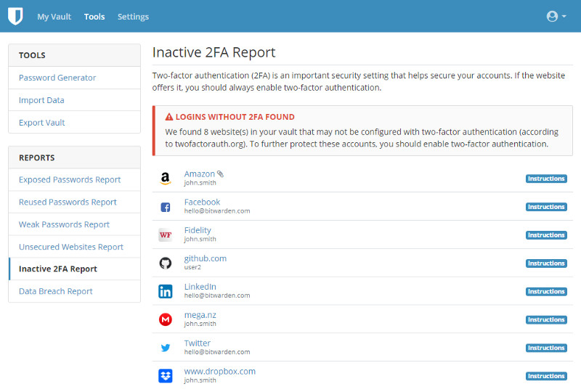Click the Facebook logo icon
This screenshot has height=392, width=581.
pyautogui.click(x=166, y=207)
